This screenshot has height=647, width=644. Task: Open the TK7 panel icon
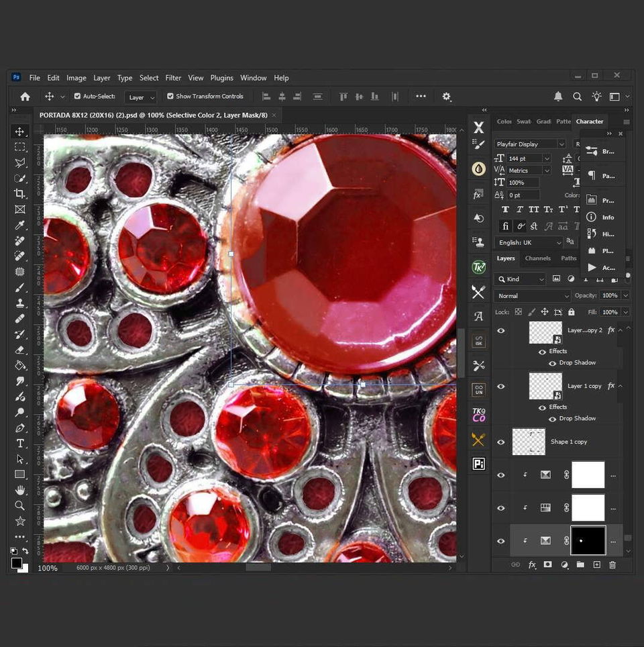(x=478, y=267)
